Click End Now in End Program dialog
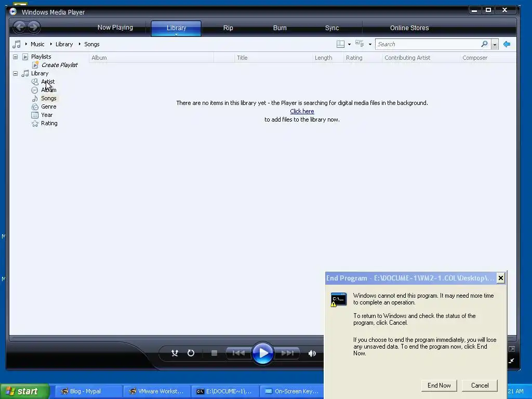The height and width of the screenshot is (399, 532). pos(439,385)
